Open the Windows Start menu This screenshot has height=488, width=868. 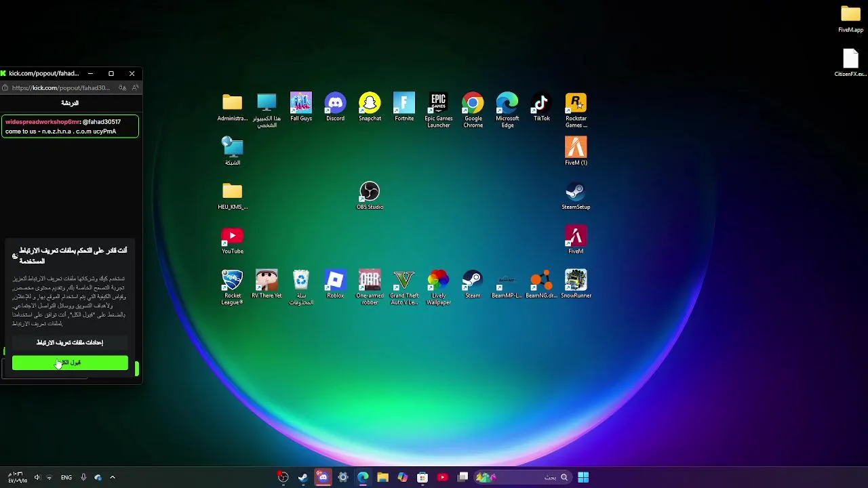(x=583, y=477)
